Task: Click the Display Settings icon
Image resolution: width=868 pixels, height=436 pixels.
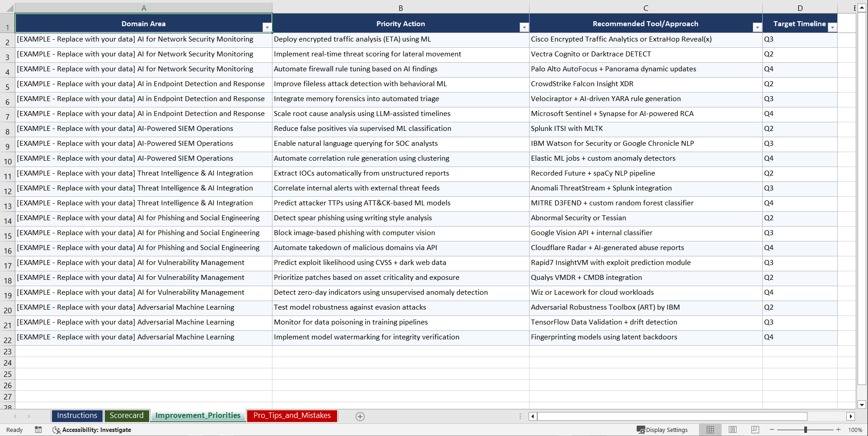Action: tap(641, 430)
